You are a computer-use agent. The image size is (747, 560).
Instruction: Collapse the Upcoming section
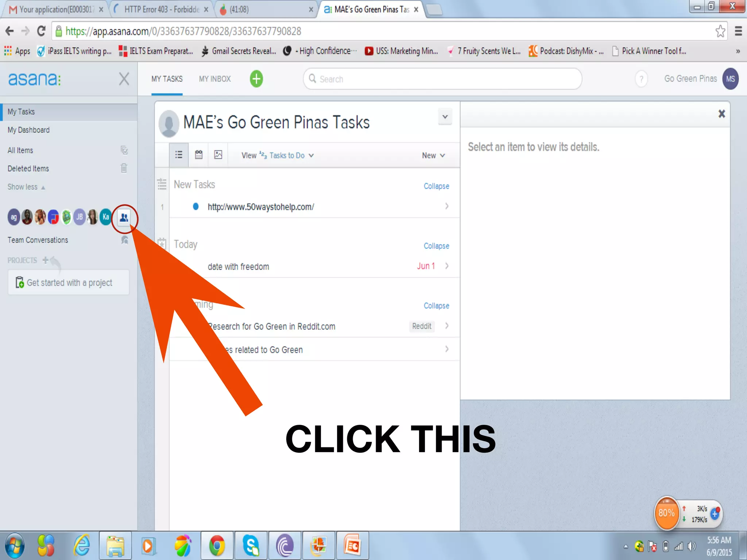point(436,306)
